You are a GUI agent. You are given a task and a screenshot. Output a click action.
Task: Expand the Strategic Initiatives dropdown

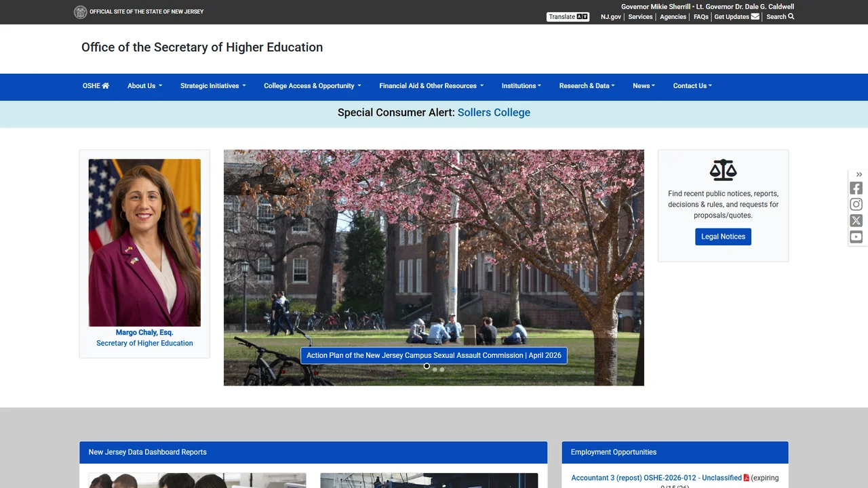tap(213, 86)
